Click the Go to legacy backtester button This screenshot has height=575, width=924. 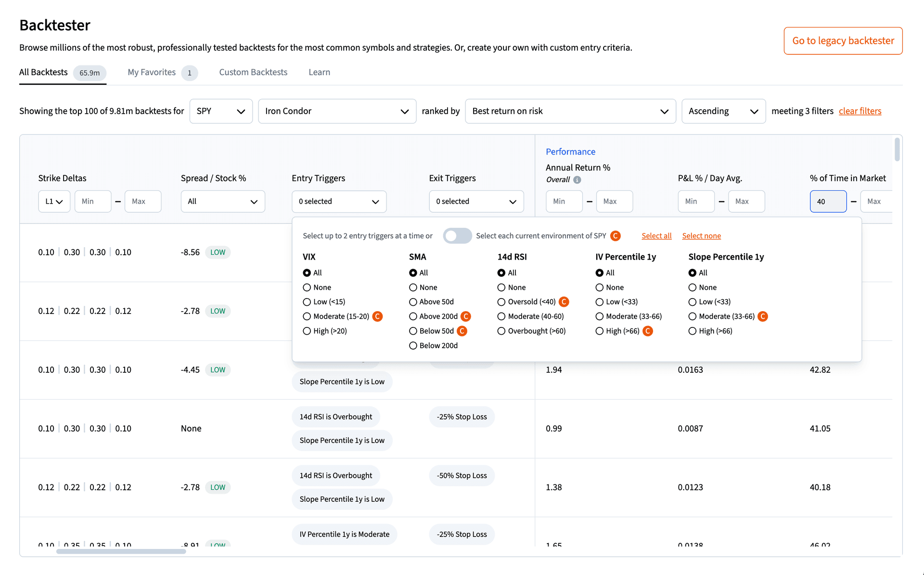[843, 40]
